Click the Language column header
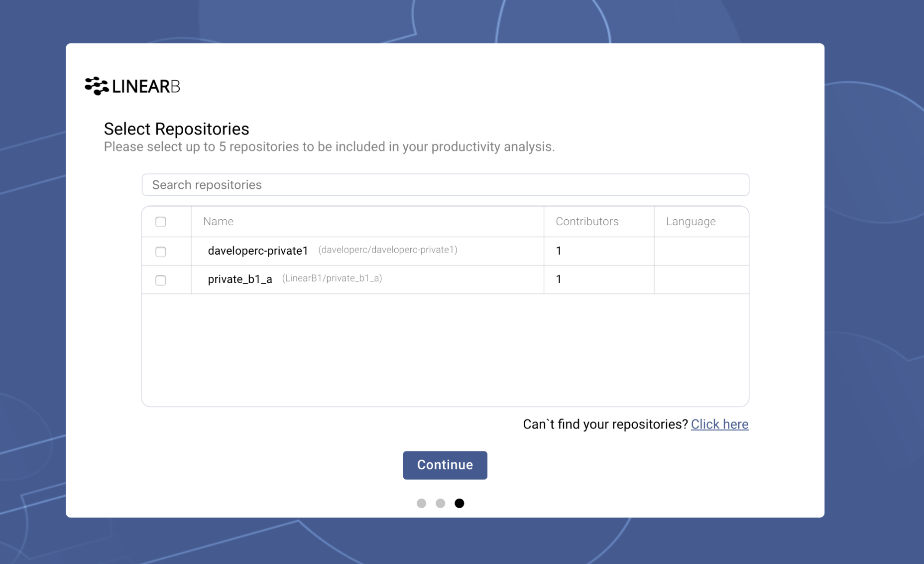924x564 pixels. click(x=691, y=222)
